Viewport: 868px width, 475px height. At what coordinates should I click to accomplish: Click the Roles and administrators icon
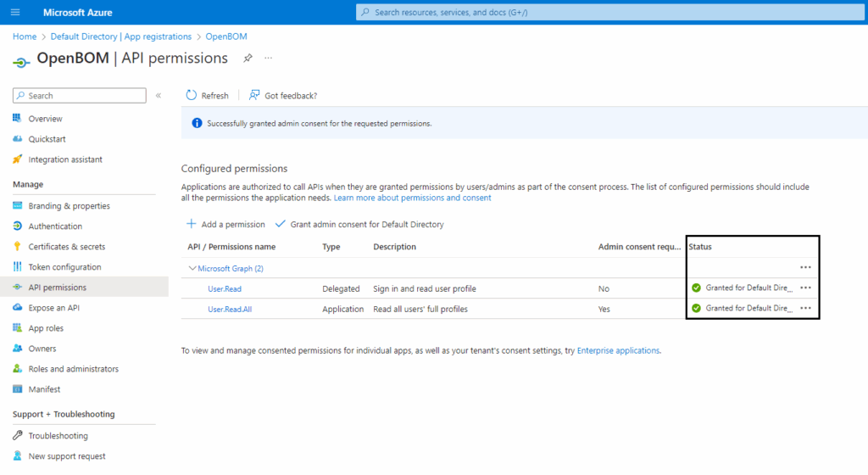click(x=17, y=369)
